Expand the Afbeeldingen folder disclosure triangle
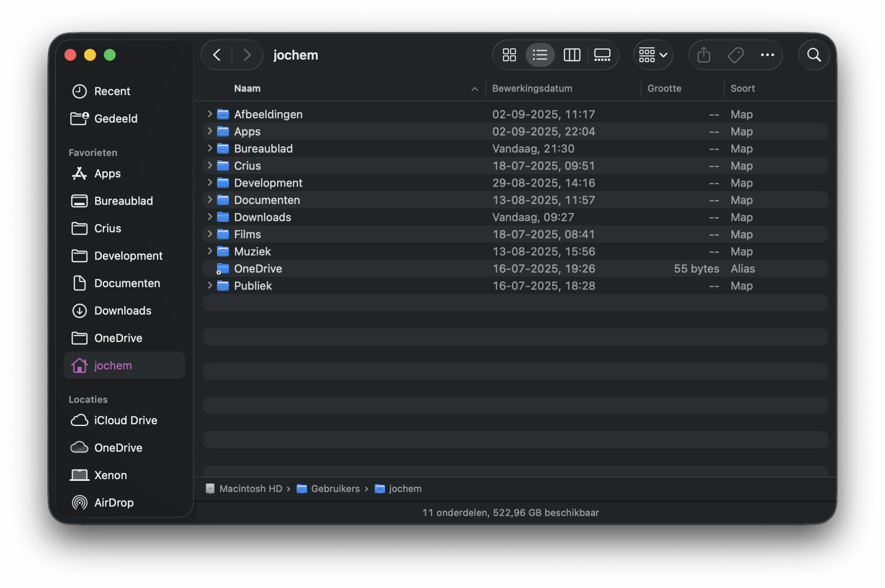885x588 pixels. click(210, 114)
